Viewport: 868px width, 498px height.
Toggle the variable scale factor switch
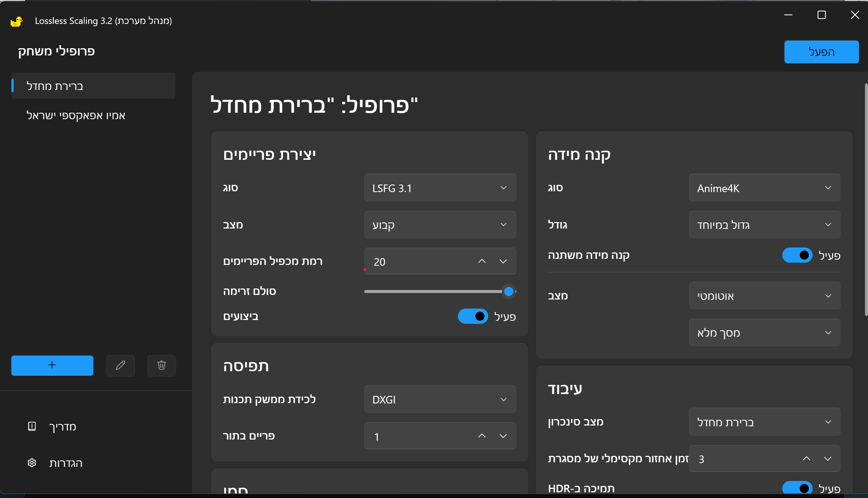pos(797,255)
